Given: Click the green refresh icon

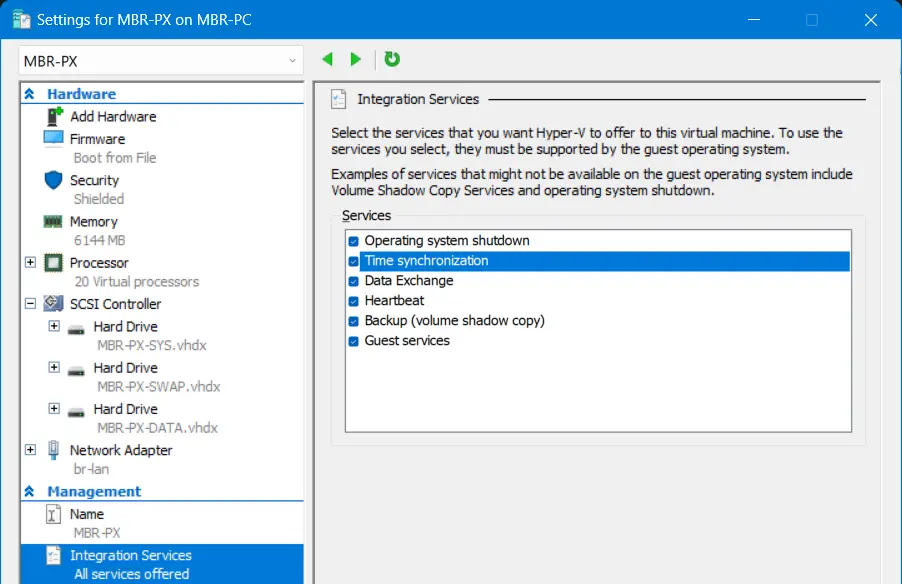Looking at the screenshot, I should coord(392,59).
